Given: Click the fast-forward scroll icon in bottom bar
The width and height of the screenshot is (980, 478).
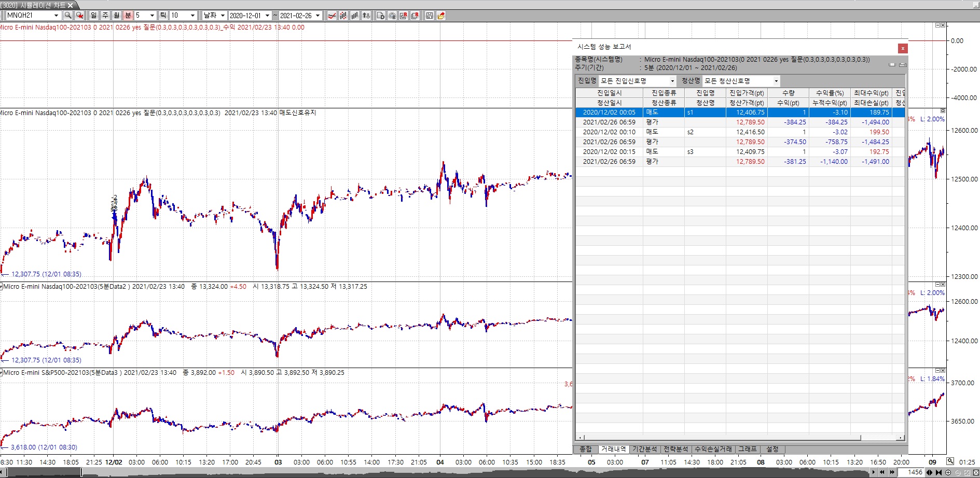Looking at the screenshot, I should click(x=892, y=472).
